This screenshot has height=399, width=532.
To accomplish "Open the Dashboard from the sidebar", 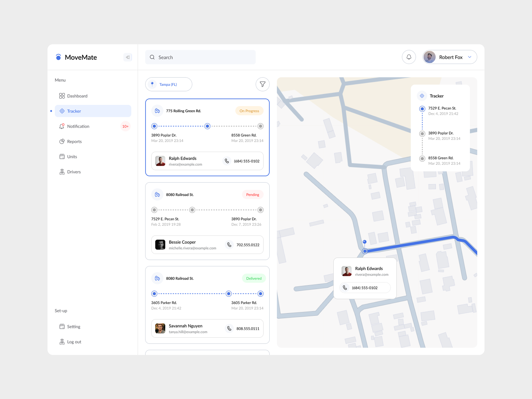I will click(x=77, y=96).
